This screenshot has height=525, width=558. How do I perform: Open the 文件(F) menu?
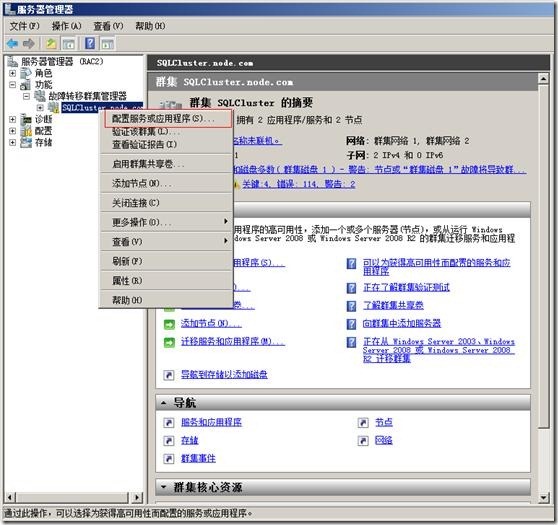click(x=24, y=26)
